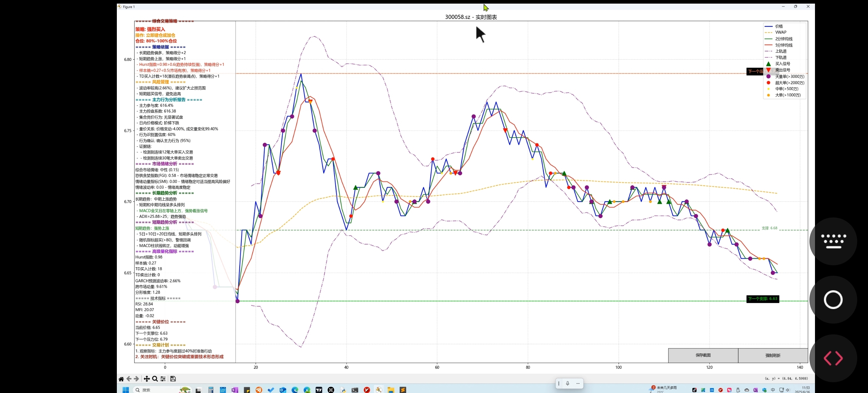Open the Windows Start menu
The width and height of the screenshot is (868, 393).
(x=126, y=390)
